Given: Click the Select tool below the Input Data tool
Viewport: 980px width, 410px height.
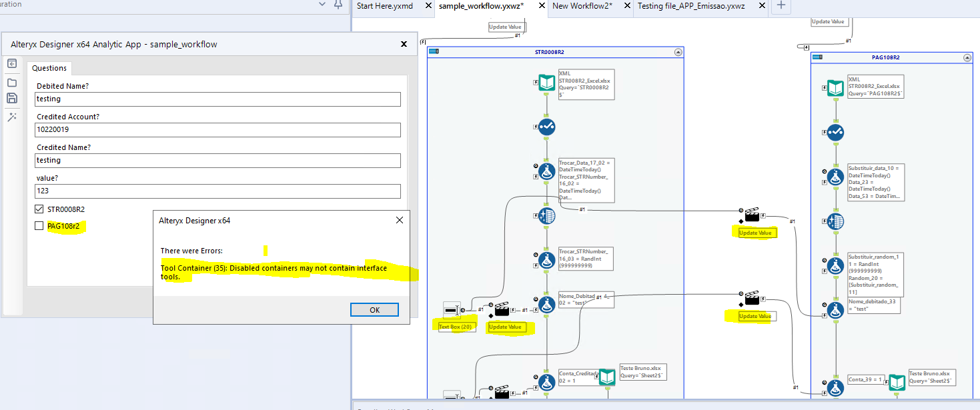Looking at the screenshot, I should pos(546,127).
